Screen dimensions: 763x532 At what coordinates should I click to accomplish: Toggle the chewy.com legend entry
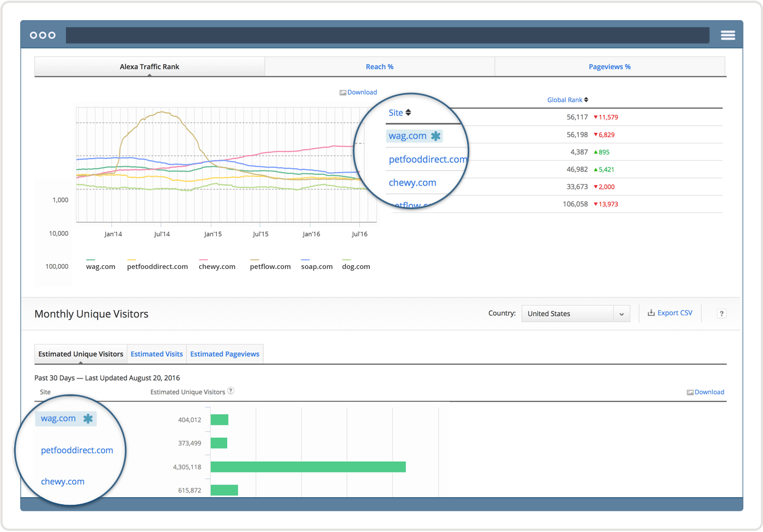pyautogui.click(x=217, y=266)
